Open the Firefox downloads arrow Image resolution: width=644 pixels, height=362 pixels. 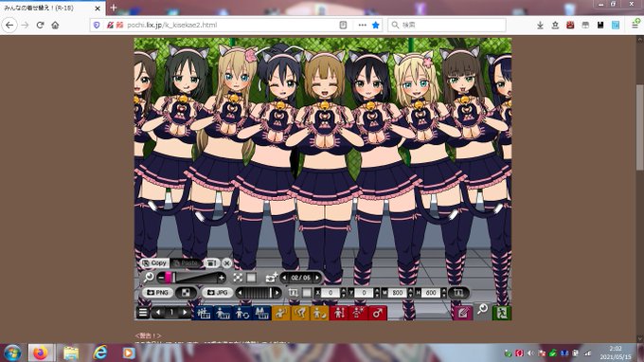coord(540,25)
